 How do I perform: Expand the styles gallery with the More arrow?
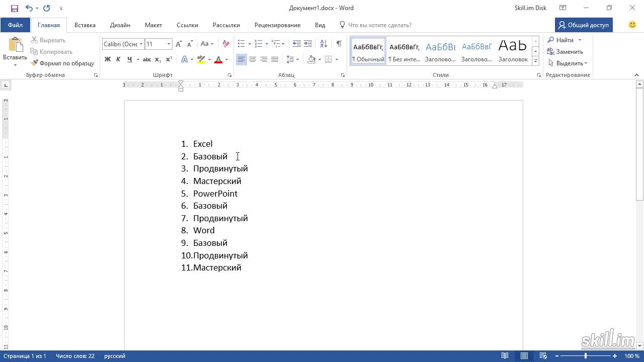click(536, 61)
